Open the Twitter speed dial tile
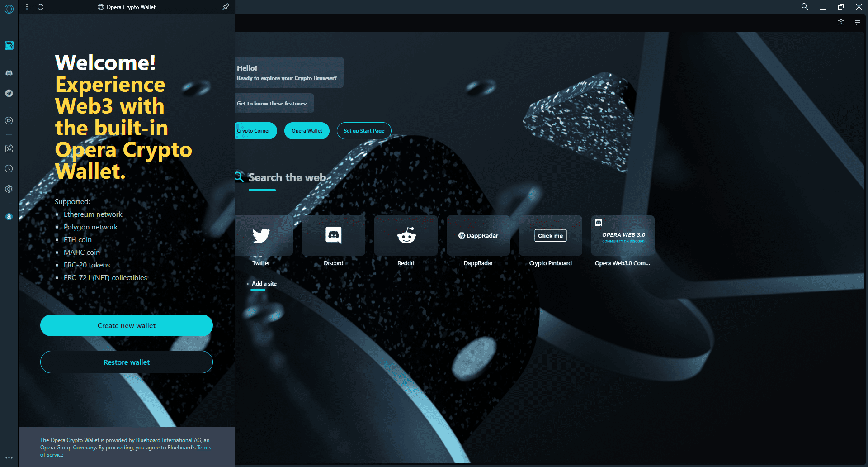 point(264,236)
